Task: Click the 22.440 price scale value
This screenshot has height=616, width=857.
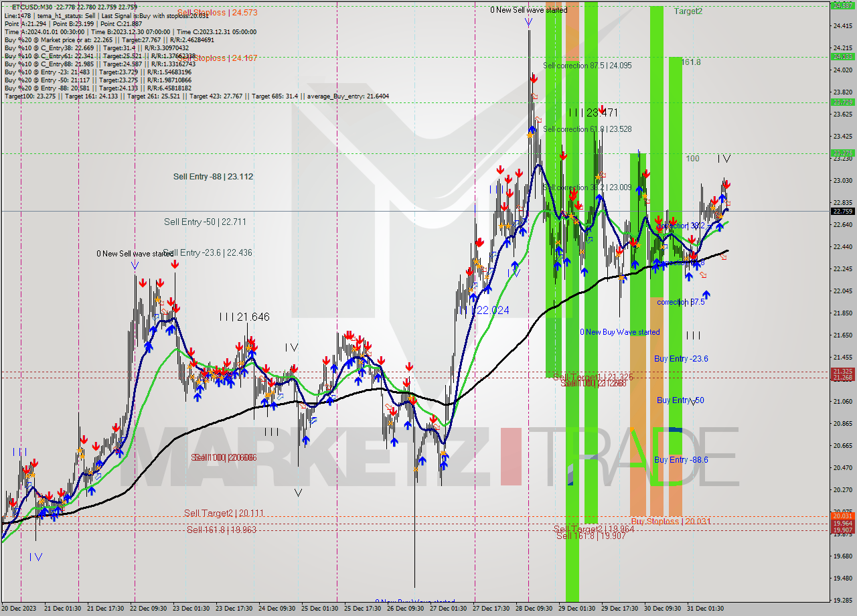Action: [842, 246]
